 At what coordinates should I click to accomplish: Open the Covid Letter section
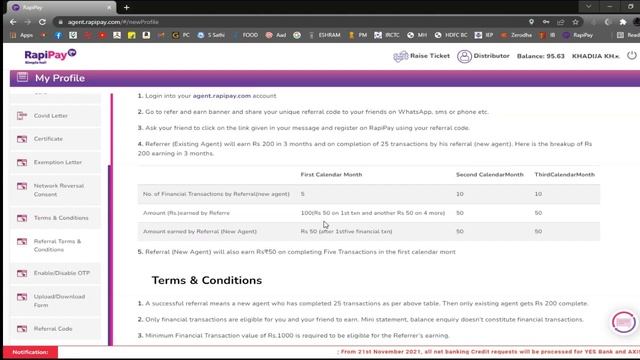coord(55,116)
